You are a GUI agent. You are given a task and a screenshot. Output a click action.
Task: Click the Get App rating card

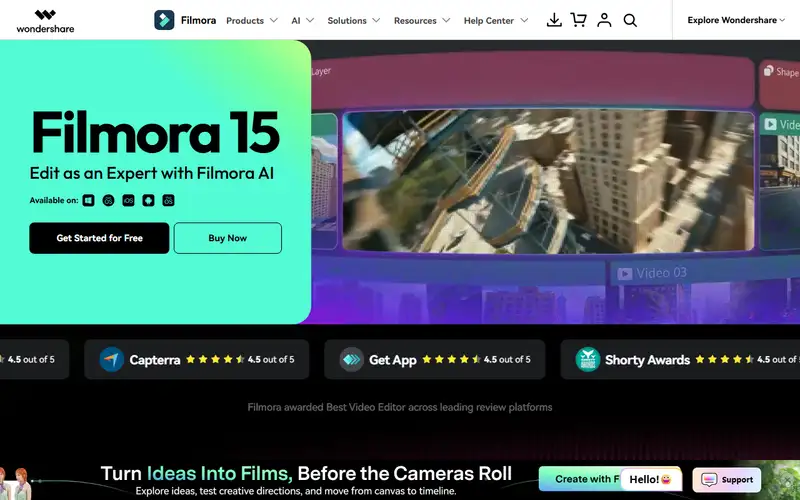point(435,359)
